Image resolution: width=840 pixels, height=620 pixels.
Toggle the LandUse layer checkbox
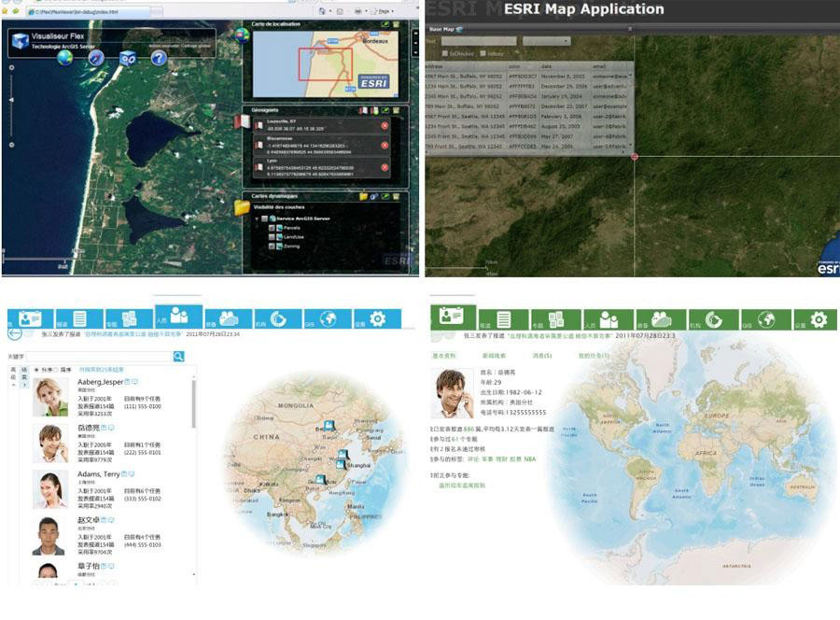tap(272, 237)
